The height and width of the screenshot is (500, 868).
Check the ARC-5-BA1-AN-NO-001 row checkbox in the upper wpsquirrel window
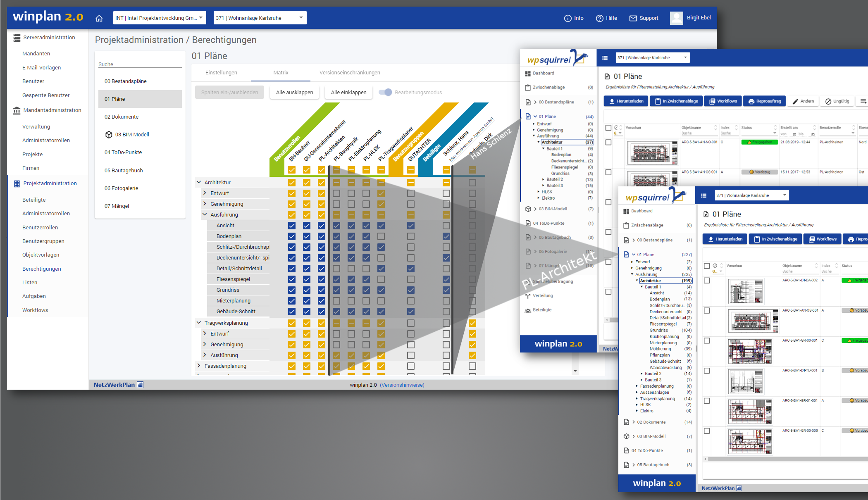click(608, 142)
